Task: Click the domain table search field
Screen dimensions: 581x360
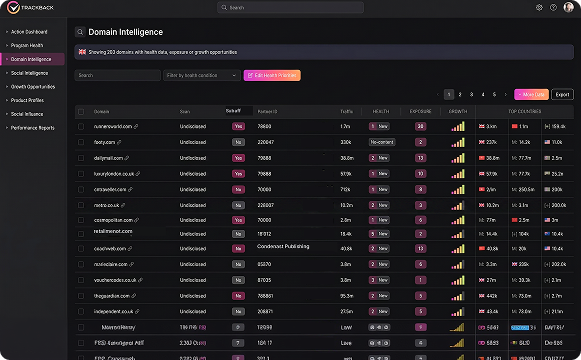Action: click(x=117, y=75)
